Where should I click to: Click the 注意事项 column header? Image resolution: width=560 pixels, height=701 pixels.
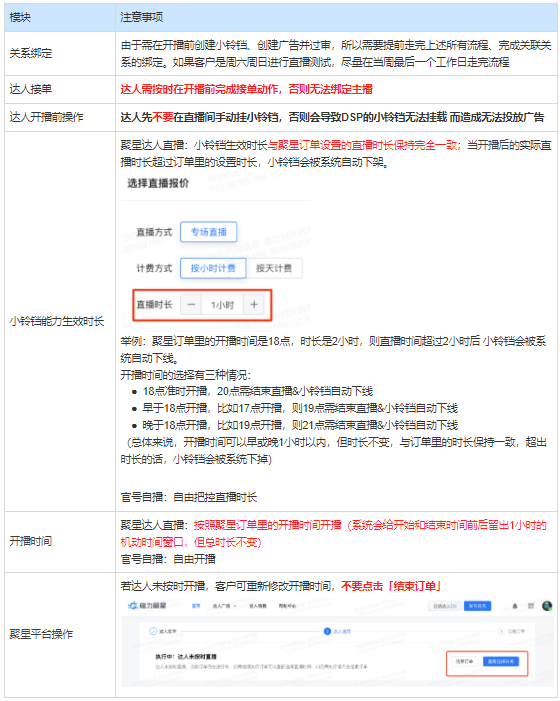pyautogui.click(x=142, y=17)
